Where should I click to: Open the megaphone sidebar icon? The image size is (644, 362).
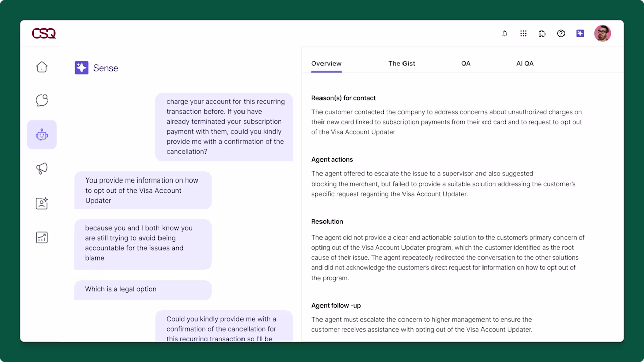point(42,168)
